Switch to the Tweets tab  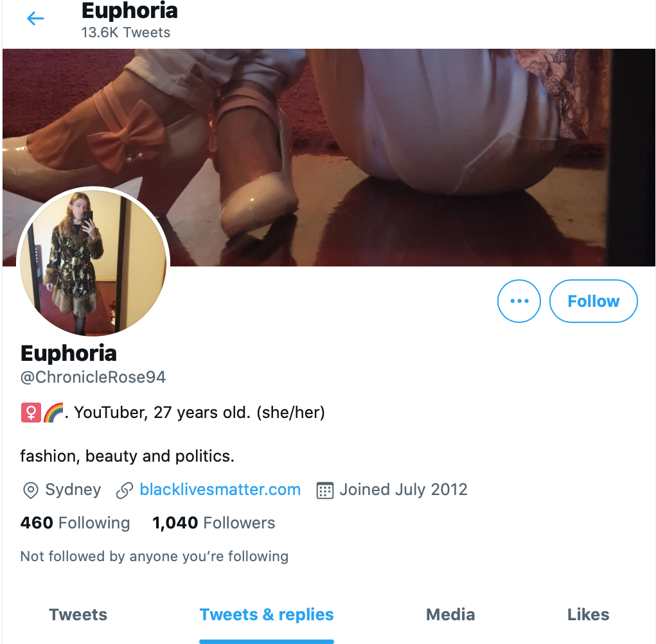pyautogui.click(x=78, y=614)
